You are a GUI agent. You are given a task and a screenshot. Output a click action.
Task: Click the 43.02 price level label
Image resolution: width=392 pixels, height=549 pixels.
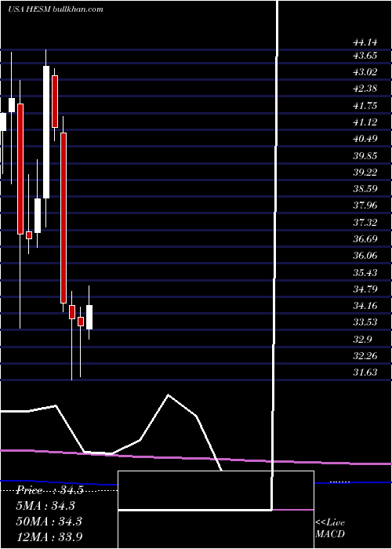(365, 72)
